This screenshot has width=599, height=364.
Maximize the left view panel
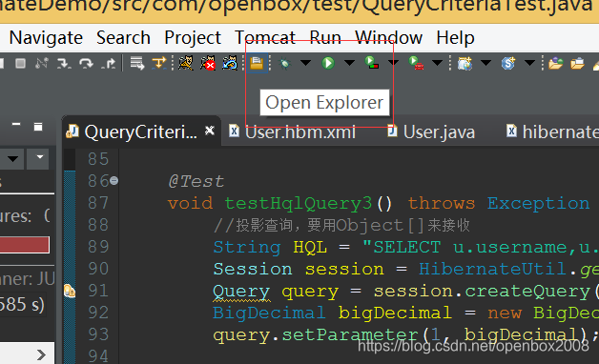[x=38, y=127]
